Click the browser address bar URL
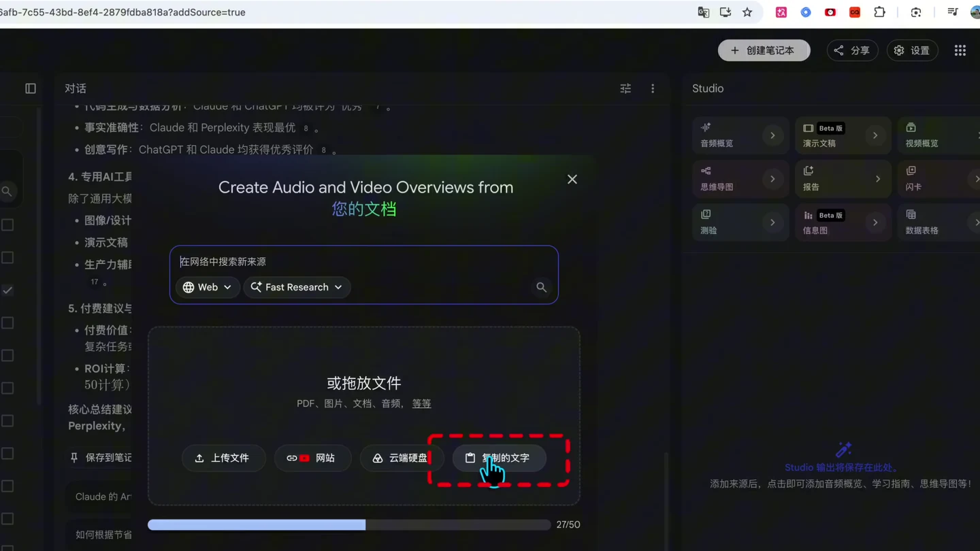This screenshot has height=551, width=980. [122, 12]
